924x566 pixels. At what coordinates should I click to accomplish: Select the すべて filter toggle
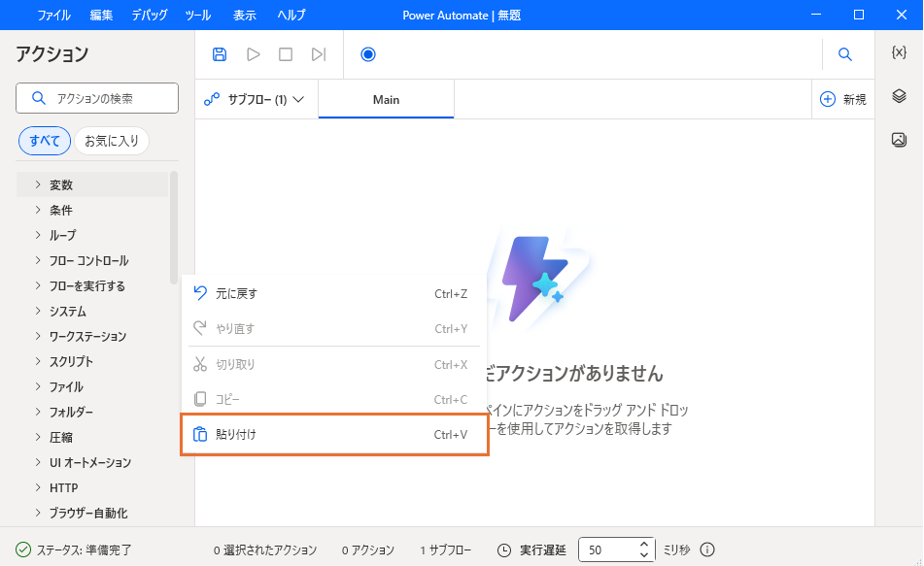coord(45,141)
